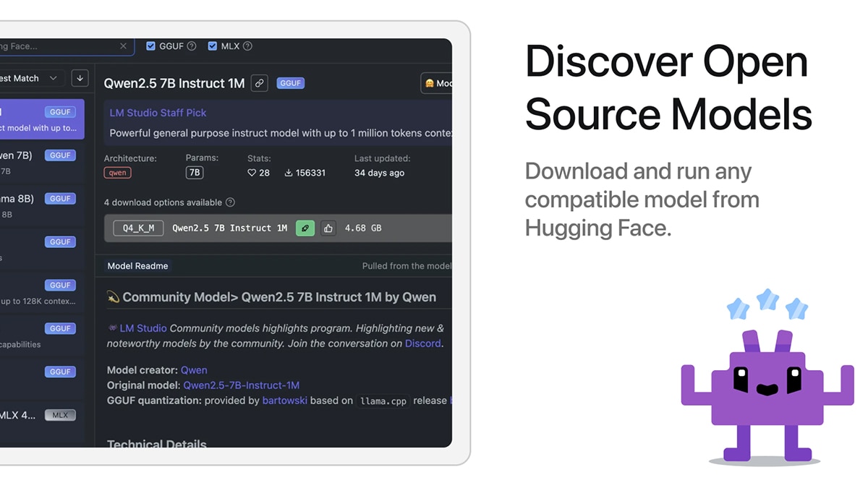
Task: Uncheck the GGUF format filter checkbox
Action: point(151,46)
